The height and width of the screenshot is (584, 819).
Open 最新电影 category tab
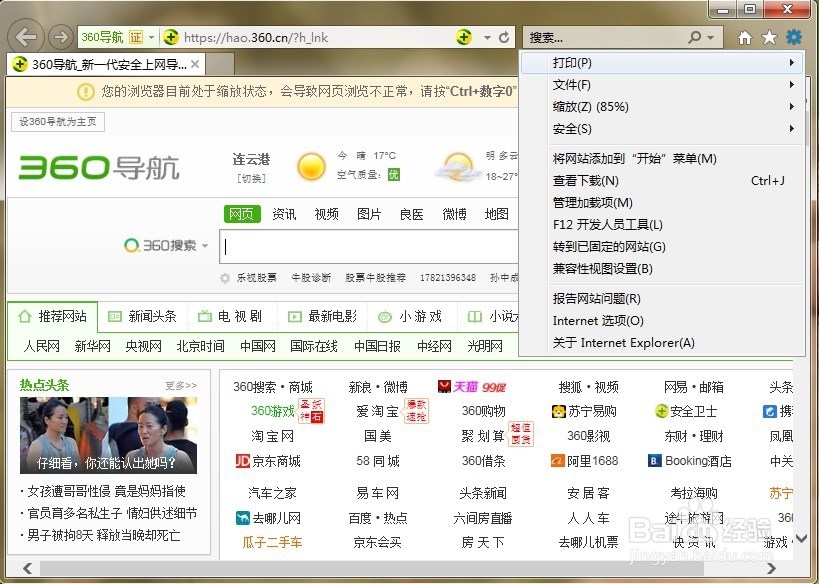click(x=323, y=317)
